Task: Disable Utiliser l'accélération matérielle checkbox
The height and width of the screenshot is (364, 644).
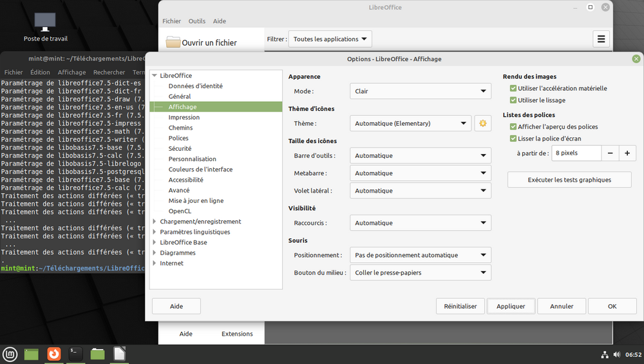Action: pos(513,89)
